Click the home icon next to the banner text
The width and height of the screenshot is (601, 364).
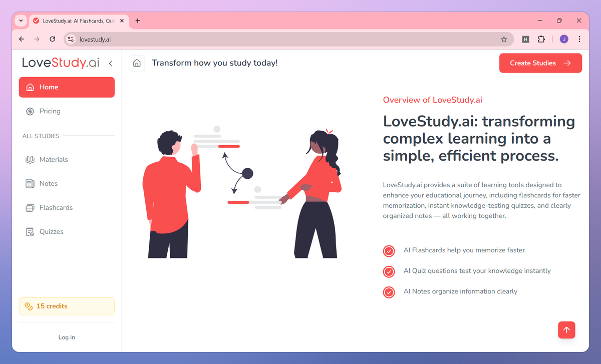point(137,63)
